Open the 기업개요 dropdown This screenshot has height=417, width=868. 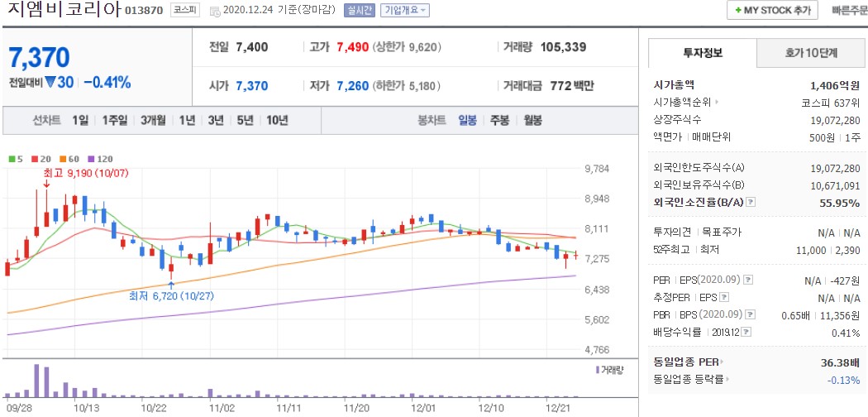coord(404,10)
